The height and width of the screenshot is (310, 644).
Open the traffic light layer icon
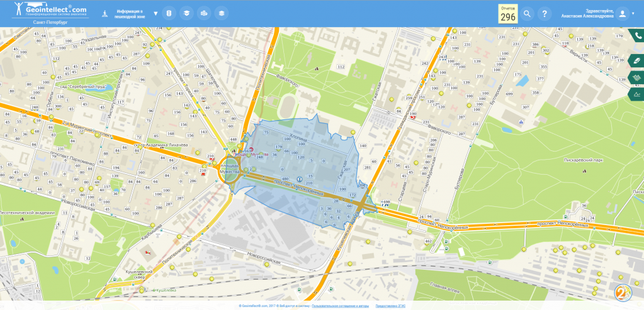point(168,13)
